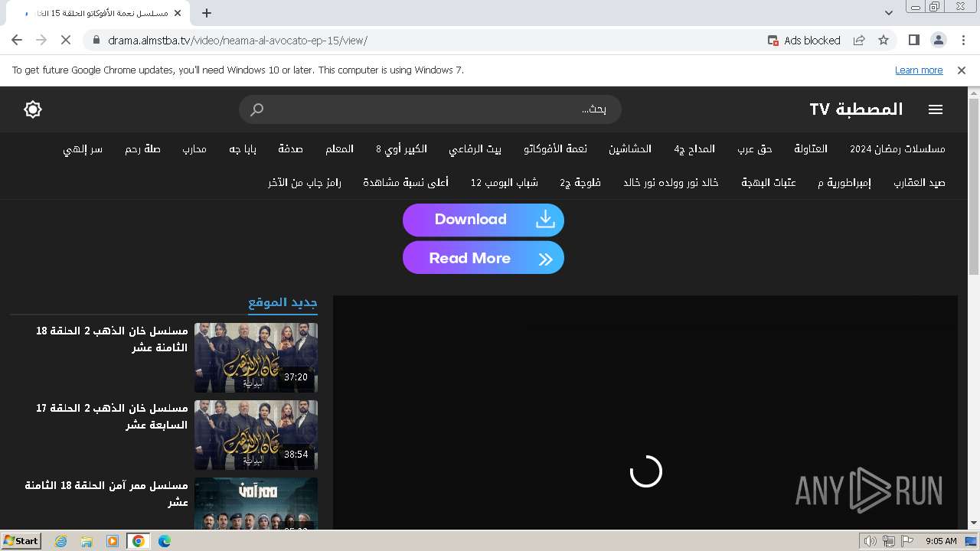
Task: Open إمبراطورية م menu item
Action: click(844, 183)
